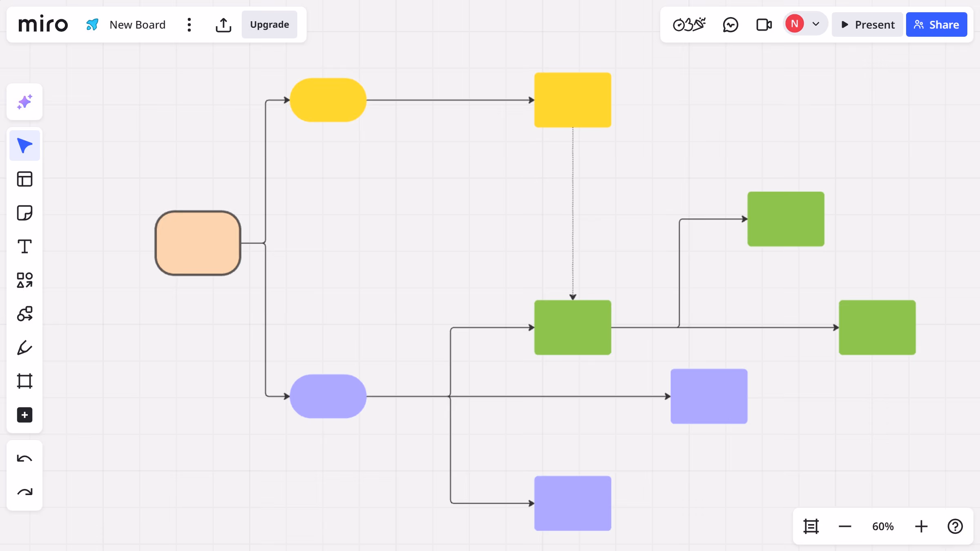Zoom out with minus button
The height and width of the screenshot is (551, 980).
(845, 527)
